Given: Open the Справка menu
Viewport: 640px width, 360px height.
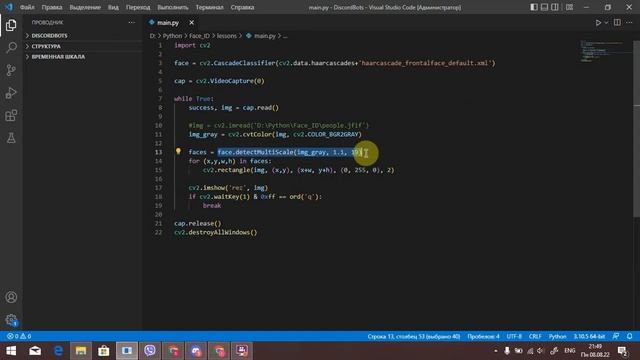Looking at the screenshot, I should point(242,7).
